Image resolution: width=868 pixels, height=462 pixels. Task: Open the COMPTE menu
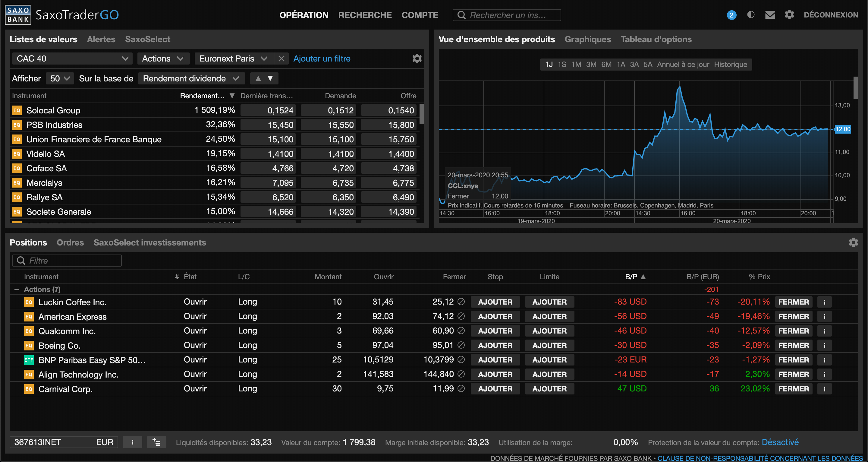point(420,15)
